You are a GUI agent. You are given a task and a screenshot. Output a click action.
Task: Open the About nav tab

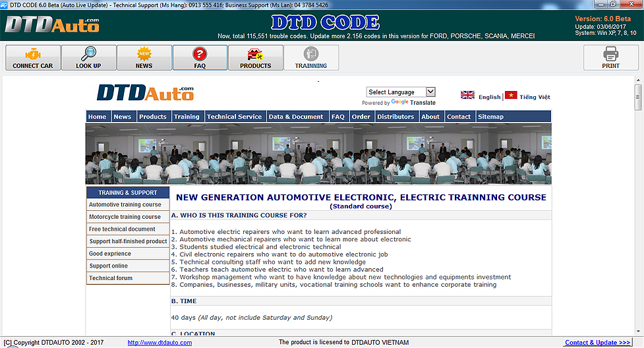point(430,117)
